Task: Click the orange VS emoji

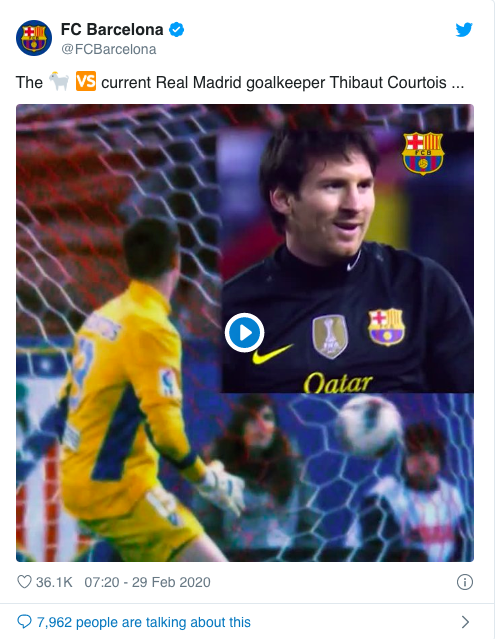Action: pos(86,81)
